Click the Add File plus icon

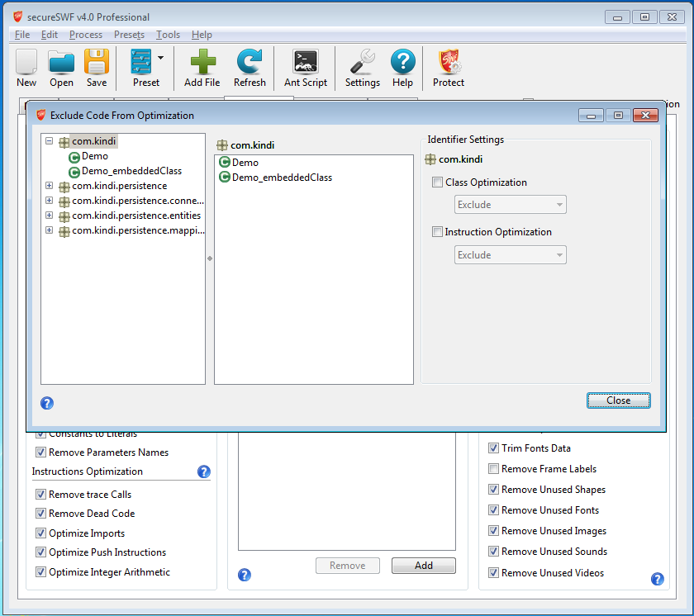click(x=202, y=63)
